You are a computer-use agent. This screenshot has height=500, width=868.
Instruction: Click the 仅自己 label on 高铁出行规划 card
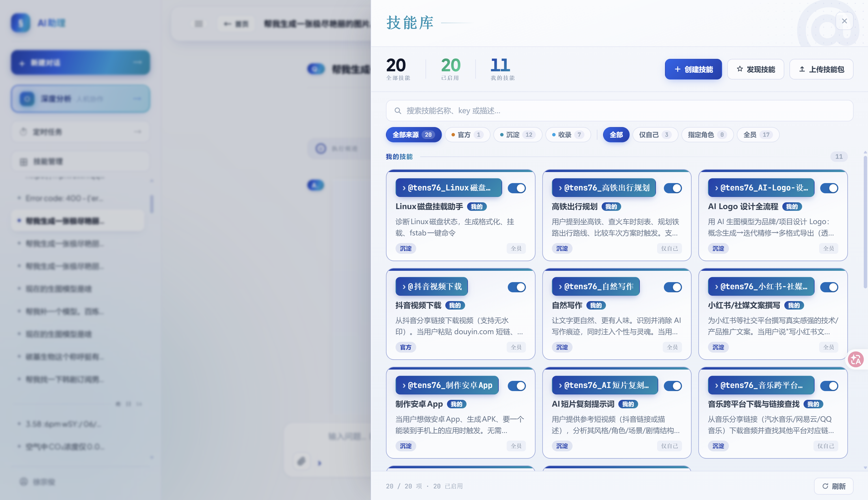tap(669, 248)
